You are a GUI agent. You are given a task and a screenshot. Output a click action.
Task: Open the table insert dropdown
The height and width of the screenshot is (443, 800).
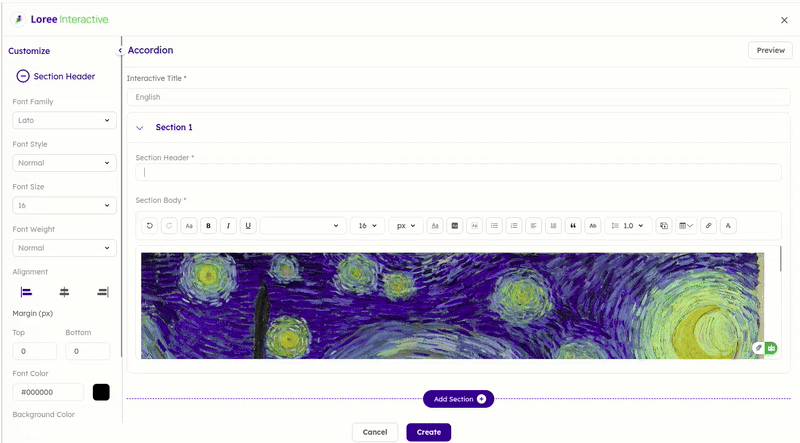pos(686,226)
